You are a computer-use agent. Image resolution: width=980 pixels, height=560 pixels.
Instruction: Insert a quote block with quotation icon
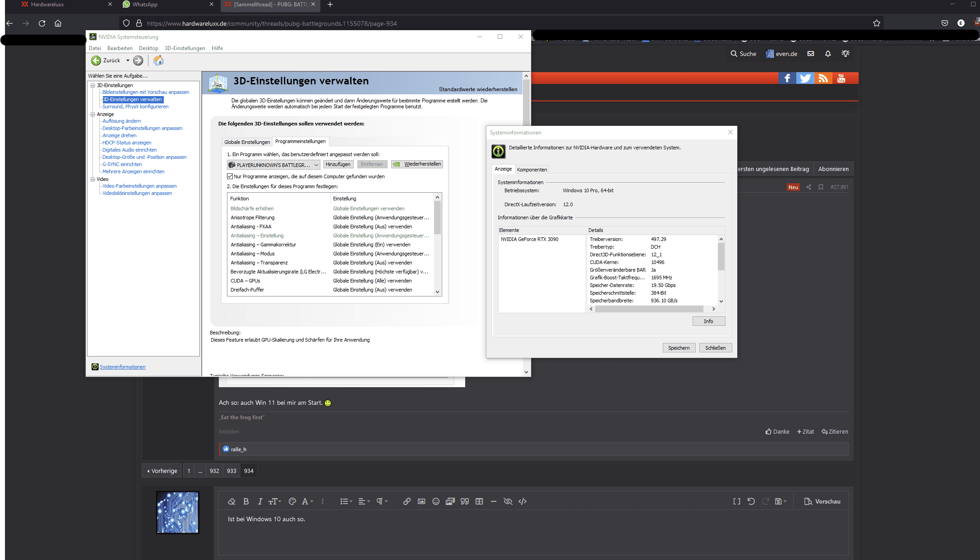465,501
